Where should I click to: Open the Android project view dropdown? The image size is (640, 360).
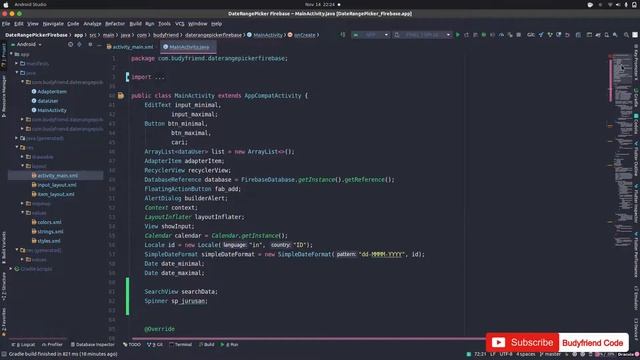coord(27,44)
